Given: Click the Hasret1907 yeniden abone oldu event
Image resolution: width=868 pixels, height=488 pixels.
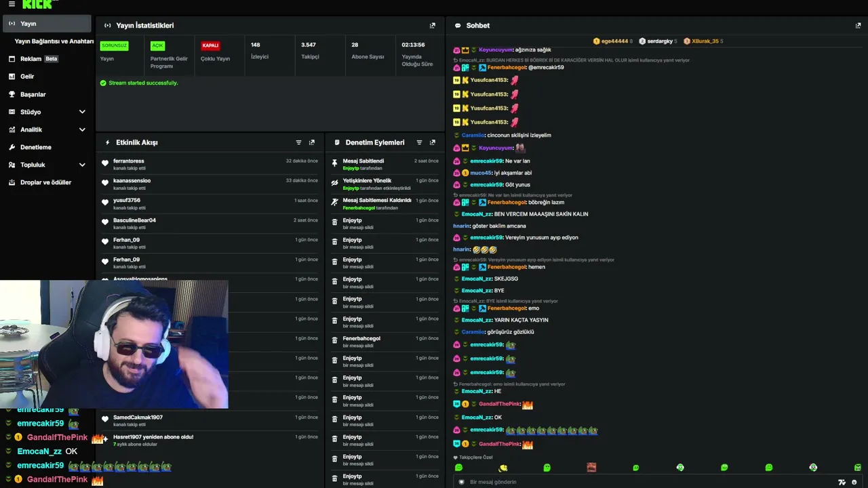Looking at the screenshot, I should (x=210, y=439).
